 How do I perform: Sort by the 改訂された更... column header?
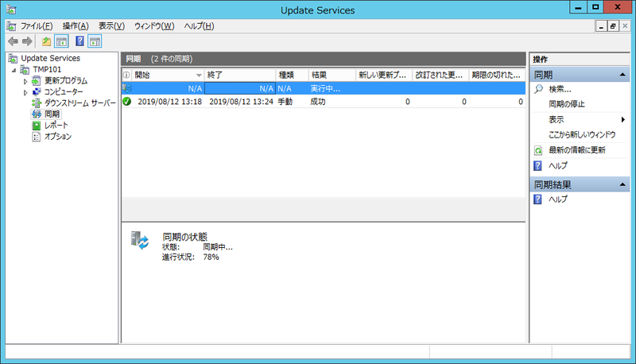point(441,75)
